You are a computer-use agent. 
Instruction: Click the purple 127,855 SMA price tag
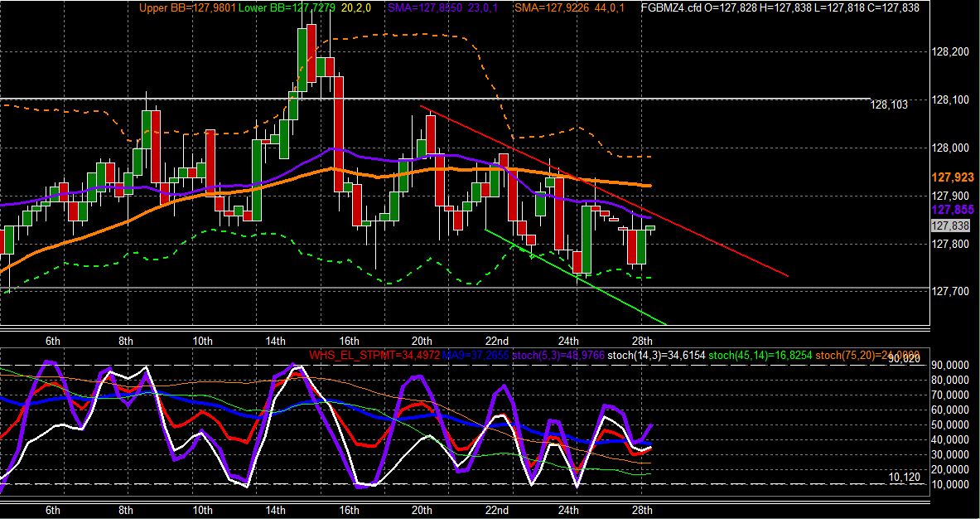pyautogui.click(x=953, y=210)
